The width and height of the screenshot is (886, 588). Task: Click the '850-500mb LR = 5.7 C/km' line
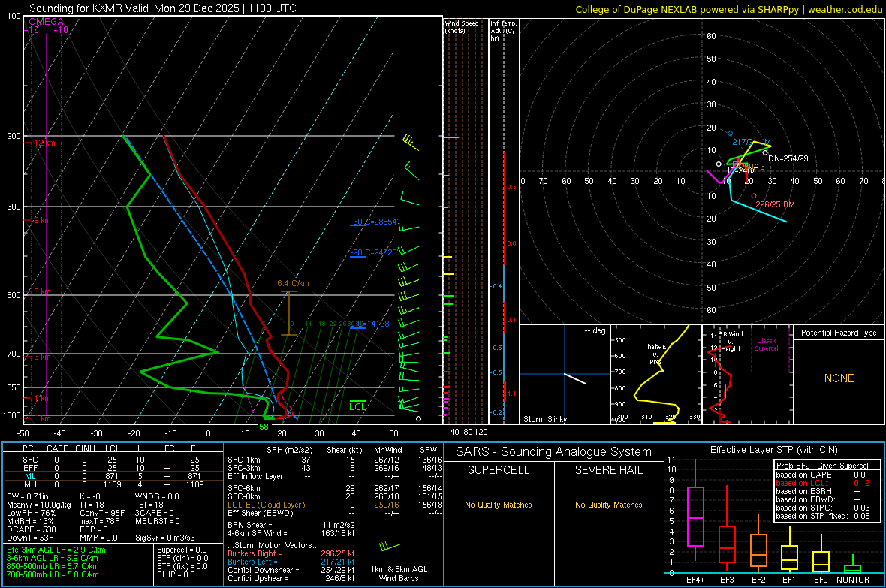pos(53,566)
